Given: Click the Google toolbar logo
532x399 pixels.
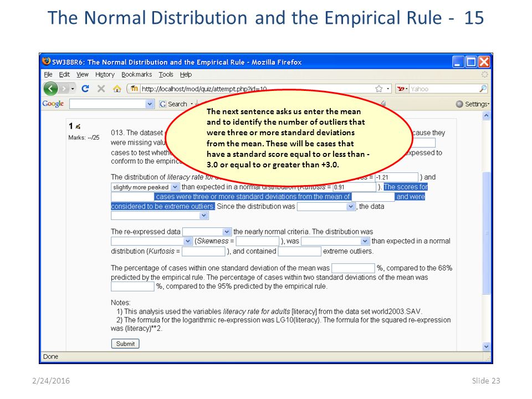Looking at the screenshot, I should click(x=53, y=104).
